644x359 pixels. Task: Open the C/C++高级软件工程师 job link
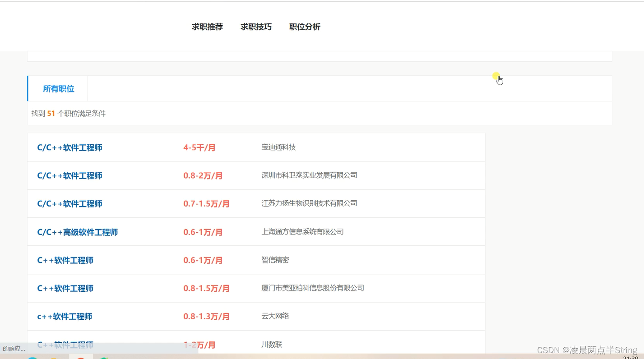tap(78, 232)
